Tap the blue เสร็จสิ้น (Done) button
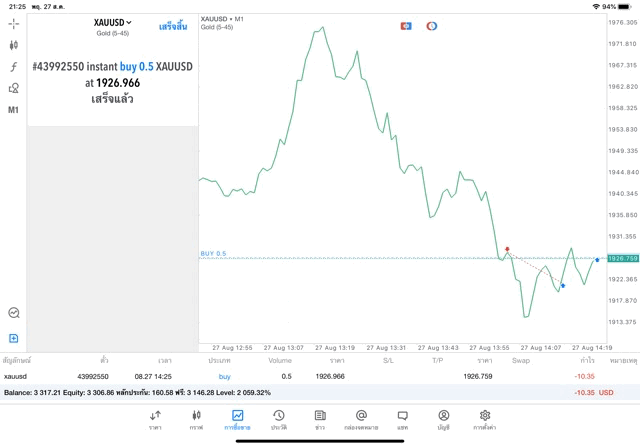The height and width of the screenshot is (447, 640). [x=173, y=26]
